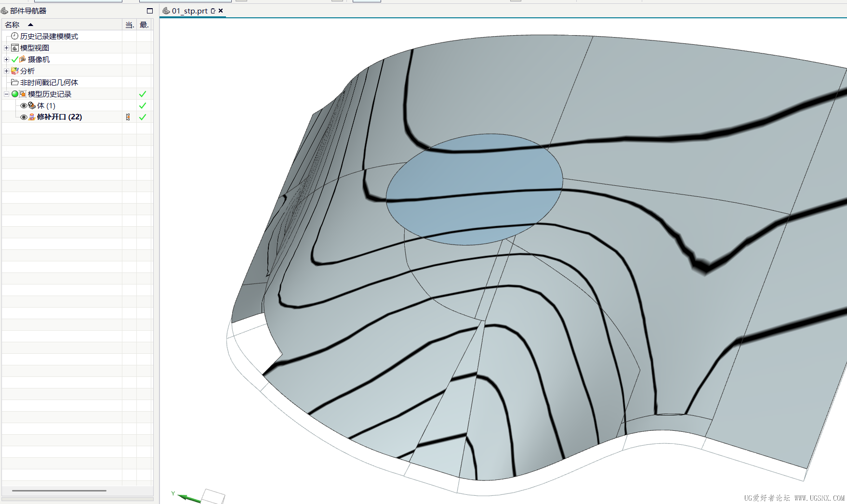The width and height of the screenshot is (847, 504).
Task: Click the 体 (1) body feature icon
Action: 32,105
